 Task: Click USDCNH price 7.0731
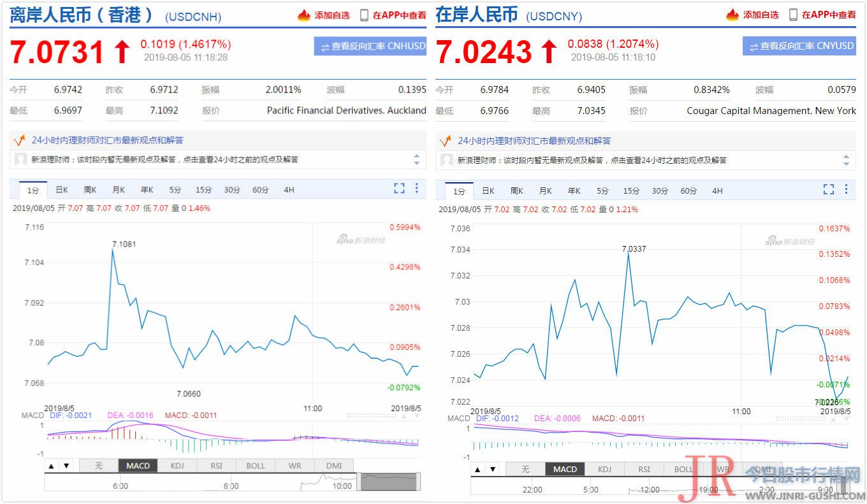click(x=57, y=52)
